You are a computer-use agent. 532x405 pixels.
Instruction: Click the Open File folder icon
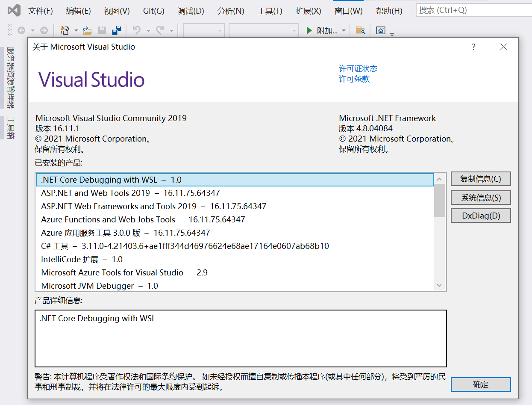pyautogui.click(x=87, y=30)
